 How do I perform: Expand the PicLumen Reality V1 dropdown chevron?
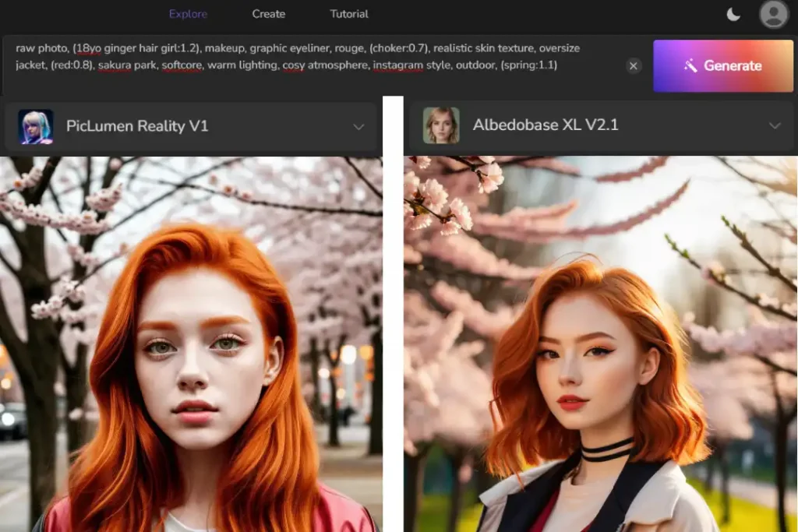(358, 127)
